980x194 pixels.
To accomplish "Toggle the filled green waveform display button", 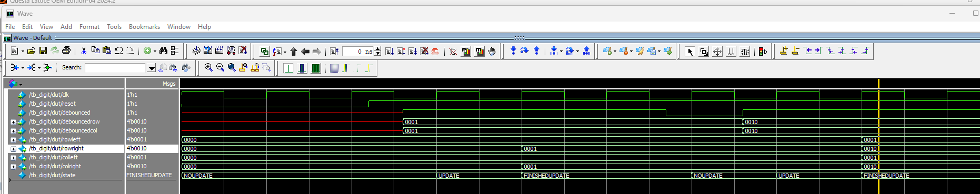I will [316, 68].
